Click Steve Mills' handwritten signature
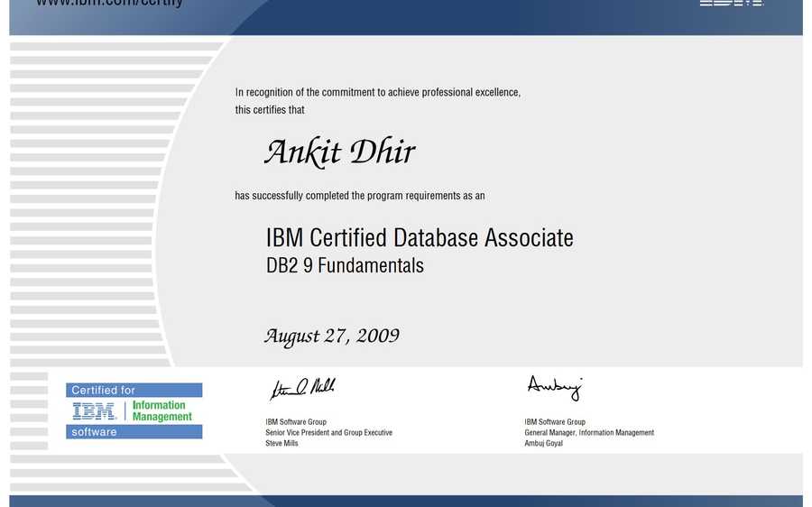The image size is (812, 507). point(302,389)
